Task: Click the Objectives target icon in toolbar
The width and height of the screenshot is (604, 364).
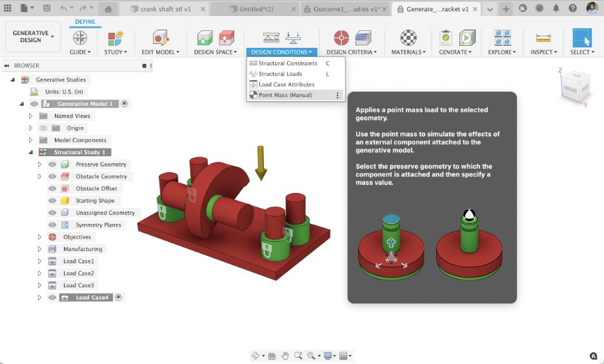Action: [x=341, y=37]
